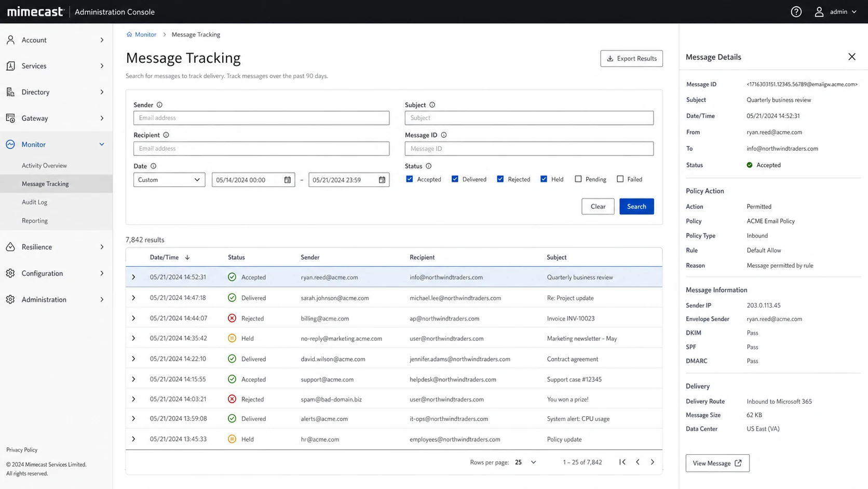
Task: Click the 'System alert: CPU usage' subject cell
Action: point(578,419)
